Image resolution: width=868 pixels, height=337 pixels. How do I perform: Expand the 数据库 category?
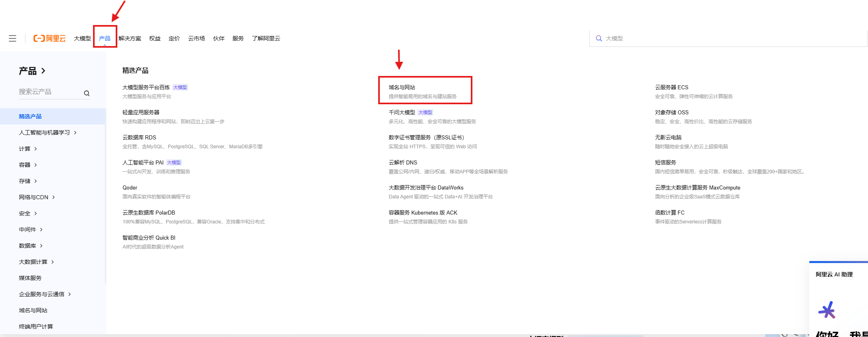point(31,246)
